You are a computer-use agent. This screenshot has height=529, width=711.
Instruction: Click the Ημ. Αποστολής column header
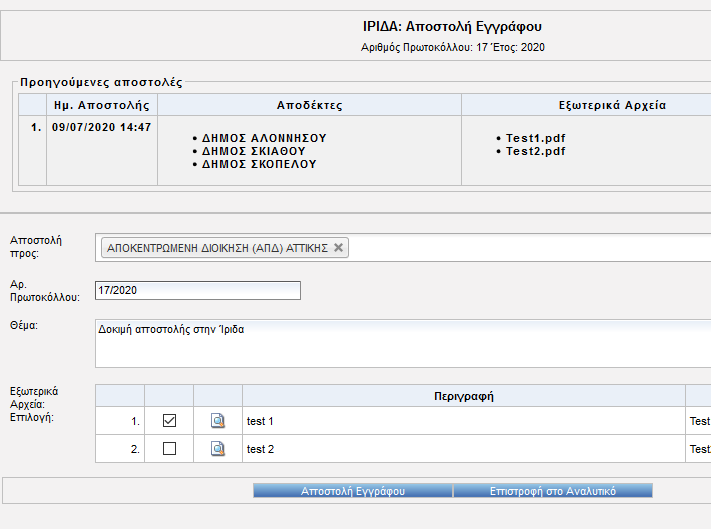(x=101, y=105)
